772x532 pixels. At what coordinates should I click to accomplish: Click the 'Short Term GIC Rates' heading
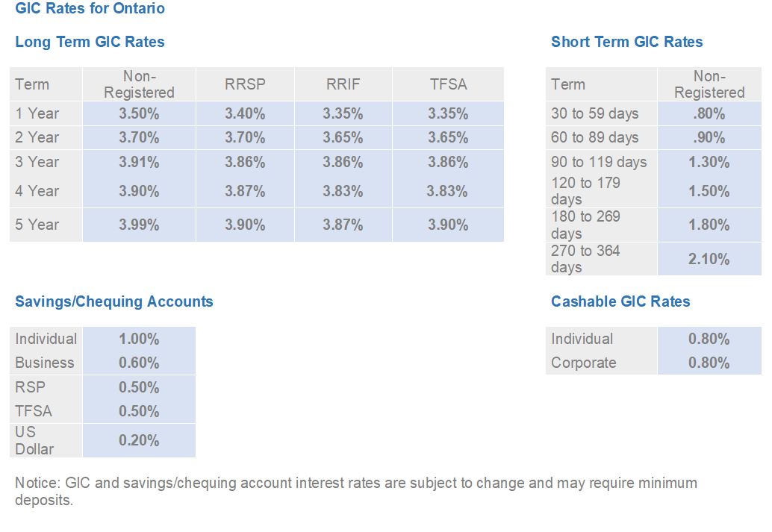626,42
